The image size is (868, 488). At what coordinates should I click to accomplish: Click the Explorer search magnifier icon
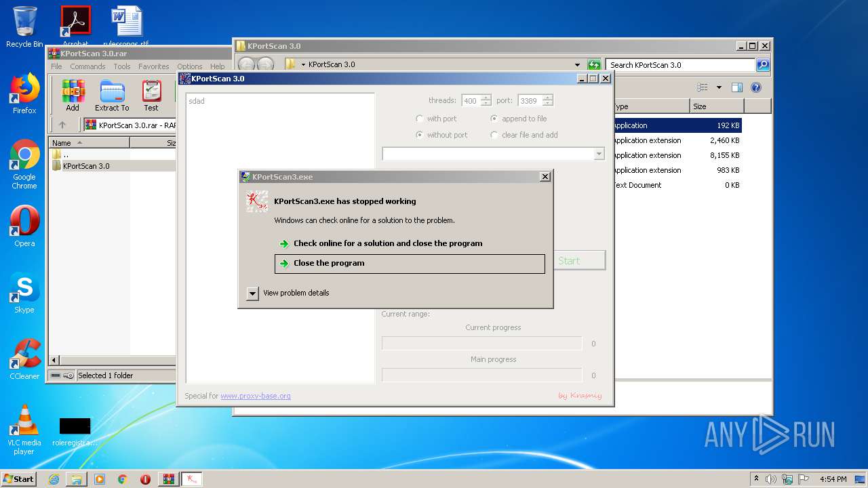click(763, 65)
